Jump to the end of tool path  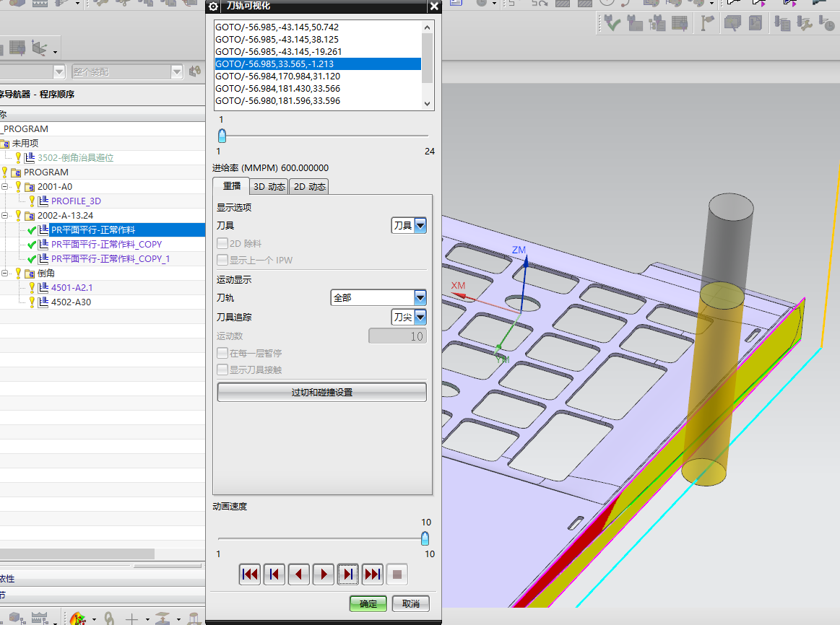click(x=373, y=574)
